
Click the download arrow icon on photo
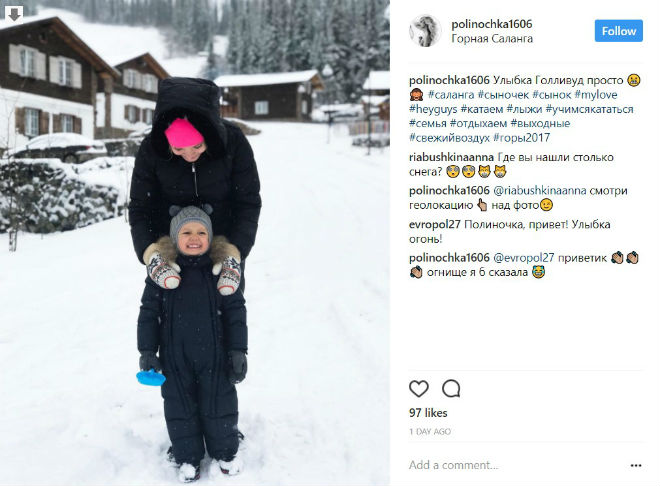tap(14, 14)
